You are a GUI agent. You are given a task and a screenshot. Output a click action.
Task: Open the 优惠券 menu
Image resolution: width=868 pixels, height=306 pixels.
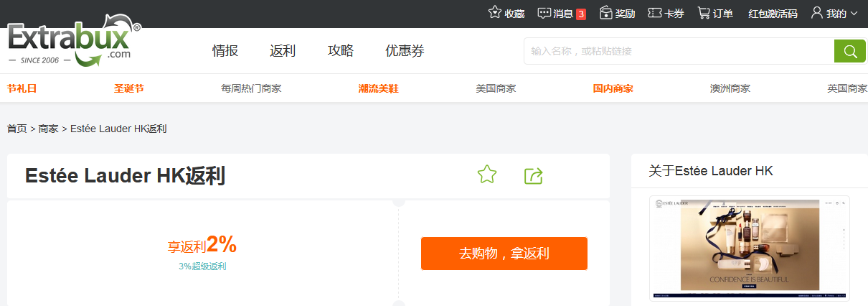coord(405,51)
